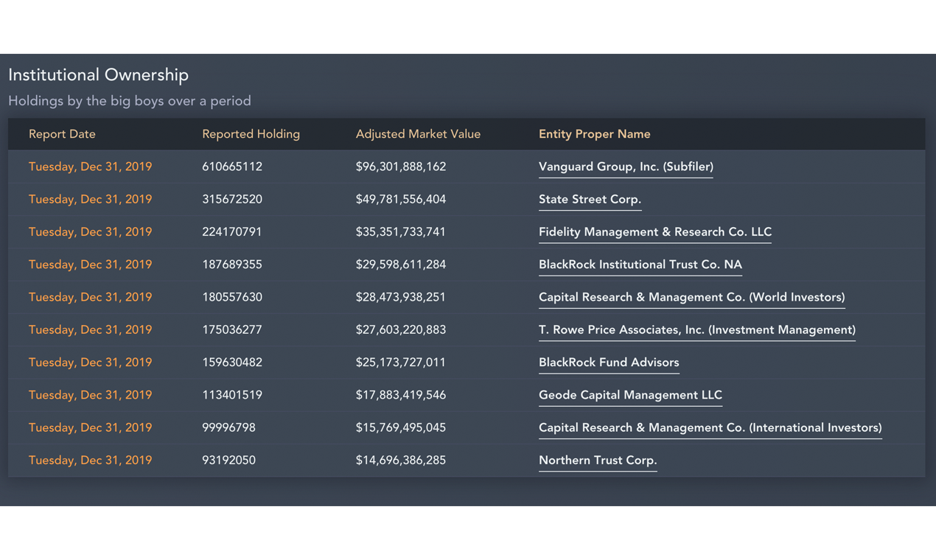Click market value $14,696,386,285
The image size is (936, 560).
coord(401,460)
